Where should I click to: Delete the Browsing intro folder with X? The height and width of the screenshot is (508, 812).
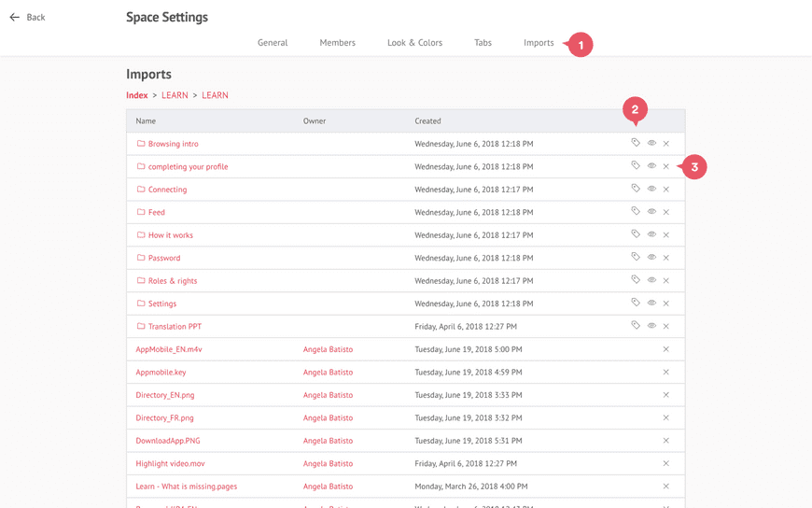666,144
